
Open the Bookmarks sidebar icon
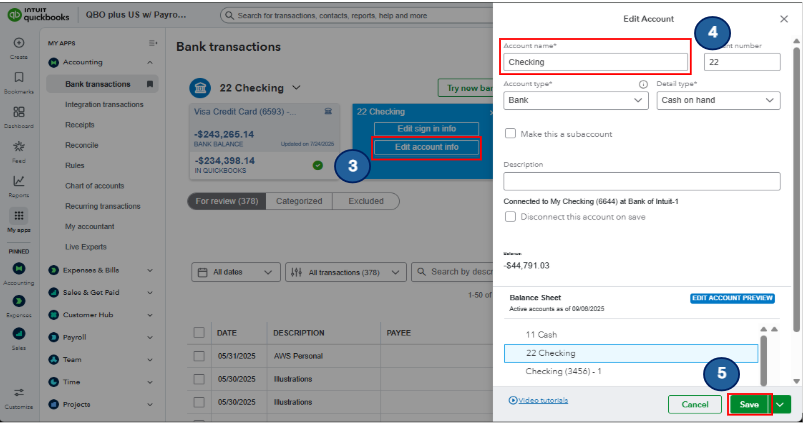(x=18, y=77)
